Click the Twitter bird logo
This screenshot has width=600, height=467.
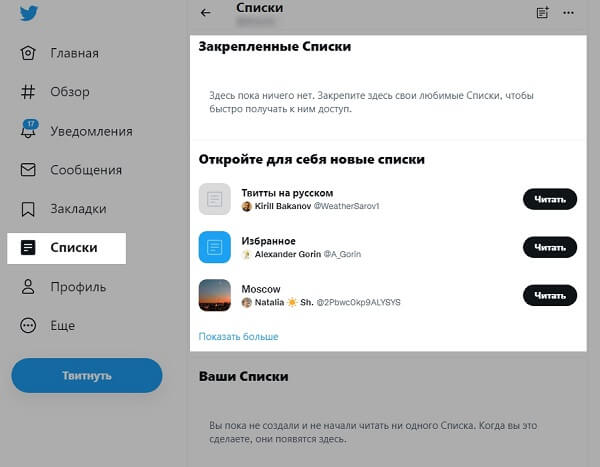(x=29, y=13)
